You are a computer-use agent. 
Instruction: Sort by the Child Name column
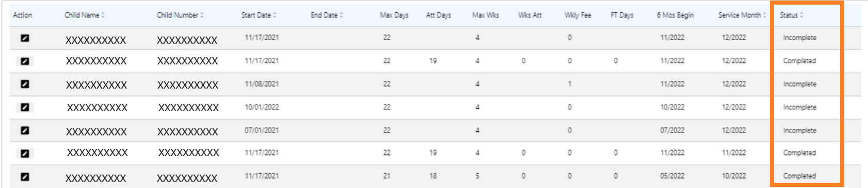pos(85,15)
